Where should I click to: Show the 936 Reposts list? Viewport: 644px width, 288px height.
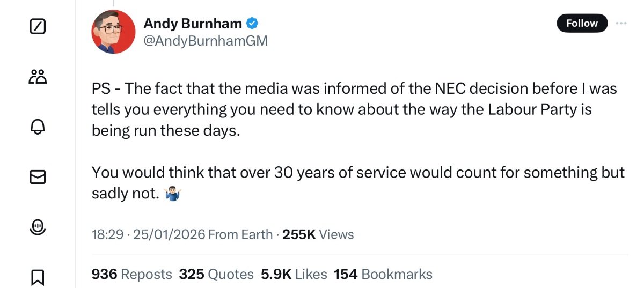tap(132, 274)
